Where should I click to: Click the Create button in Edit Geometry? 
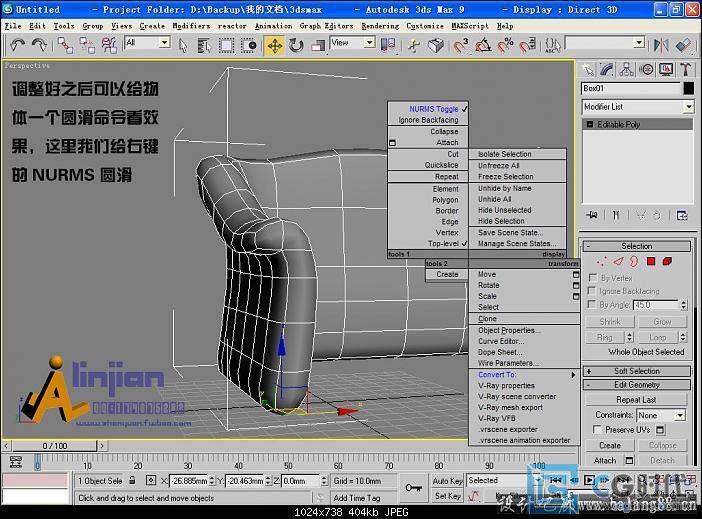[610, 445]
